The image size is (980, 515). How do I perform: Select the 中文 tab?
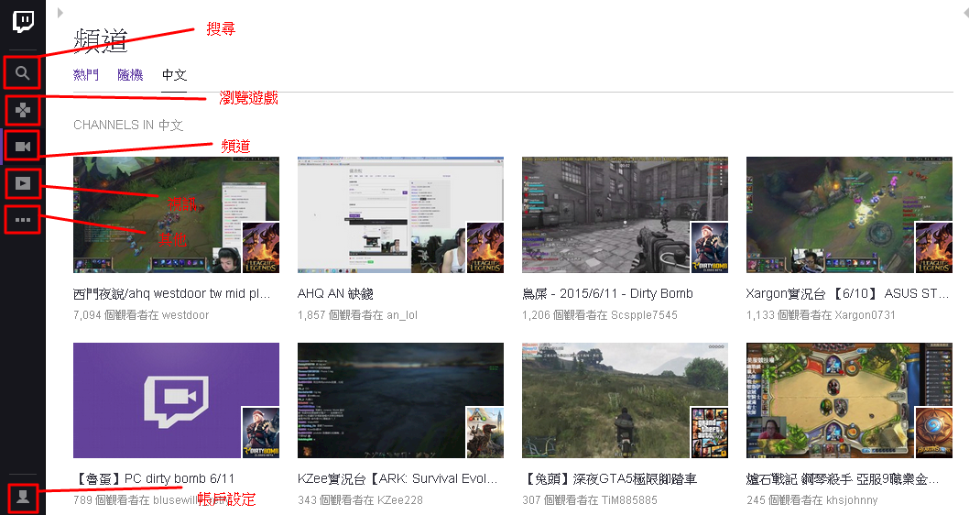tap(174, 75)
